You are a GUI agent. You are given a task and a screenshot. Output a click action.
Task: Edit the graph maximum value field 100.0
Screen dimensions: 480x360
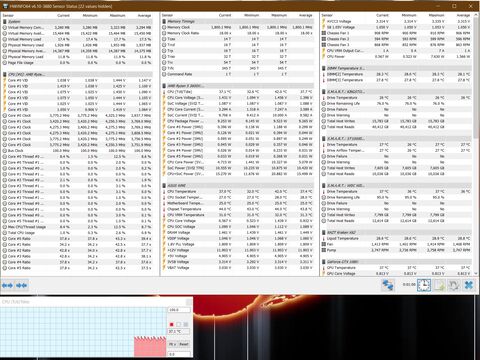coord(179,310)
